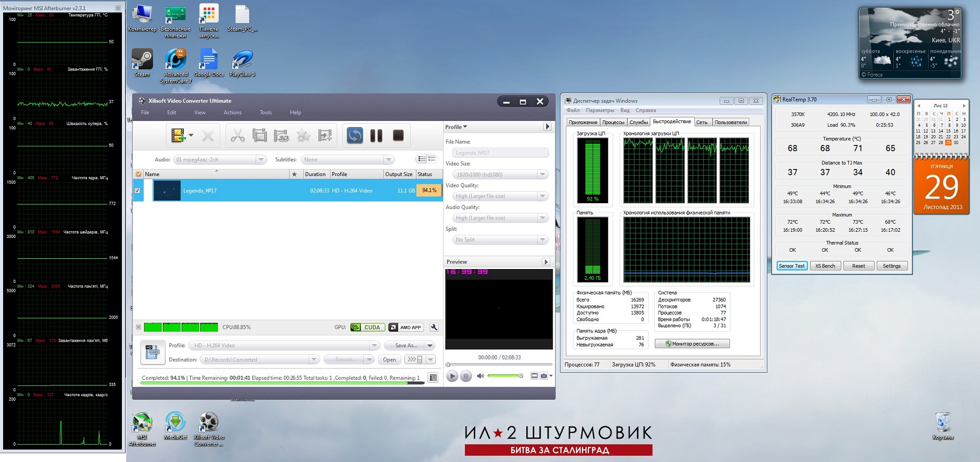Switch to Службы tab in Task Manager

(x=639, y=123)
